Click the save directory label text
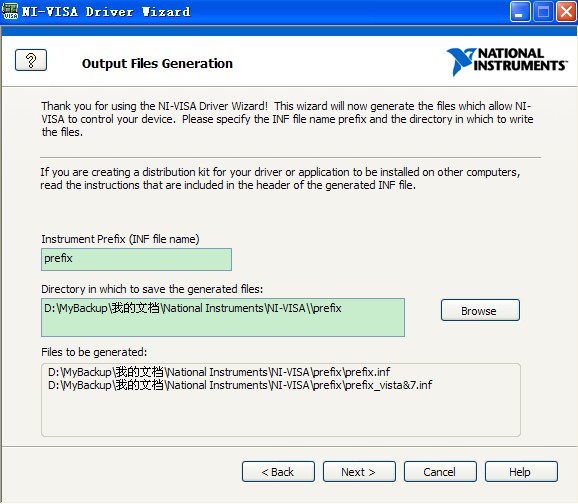 (152, 289)
